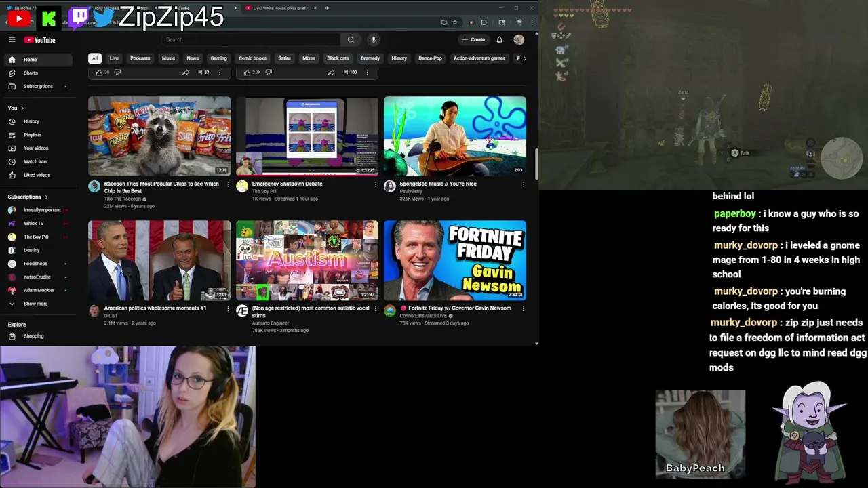Dislike the post with 2.2K likes

269,73
